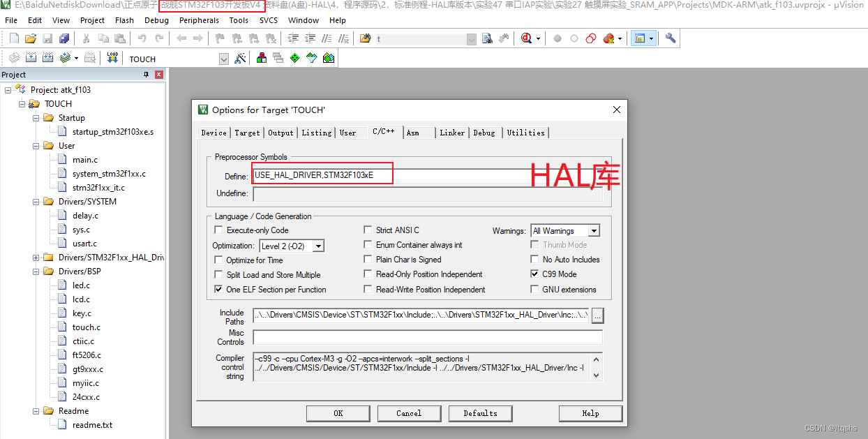This screenshot has width=868, height=439.
Task: Insert breakpoint with the grey circle icon
Action: (x=558, y=38)
